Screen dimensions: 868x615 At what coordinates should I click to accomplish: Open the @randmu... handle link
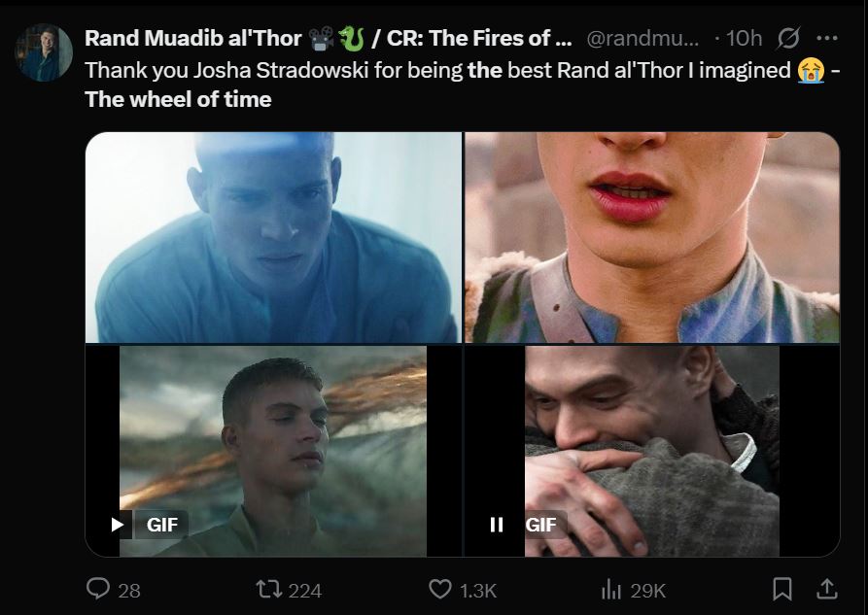click(x=642, y=39)
